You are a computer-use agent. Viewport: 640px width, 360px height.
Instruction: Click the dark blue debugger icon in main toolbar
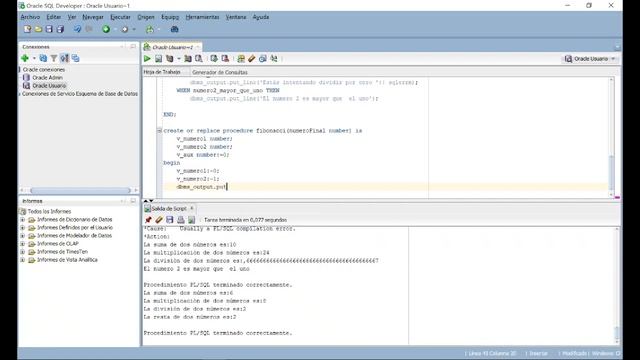coord(174,29)
